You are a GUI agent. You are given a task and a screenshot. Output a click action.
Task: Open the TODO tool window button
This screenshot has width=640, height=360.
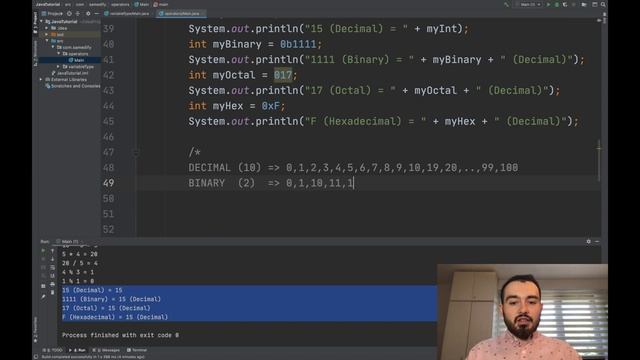coord(53,350)
